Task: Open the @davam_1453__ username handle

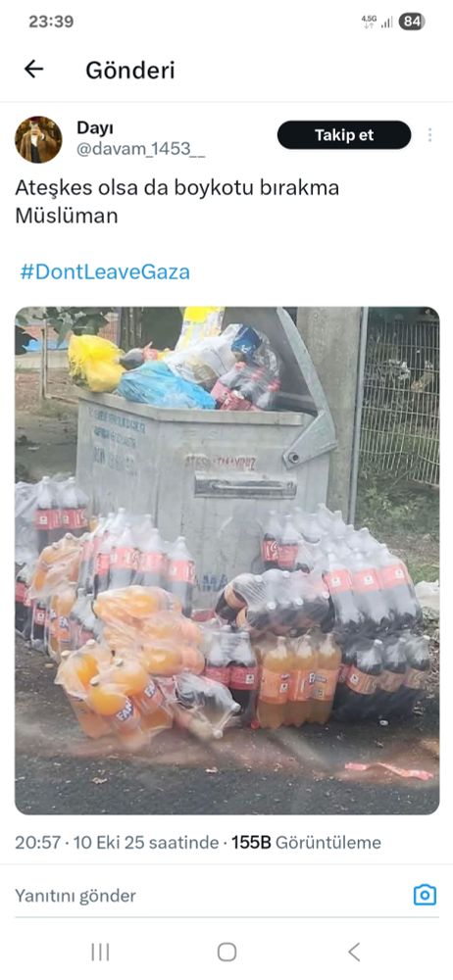Action: [141, 151]
